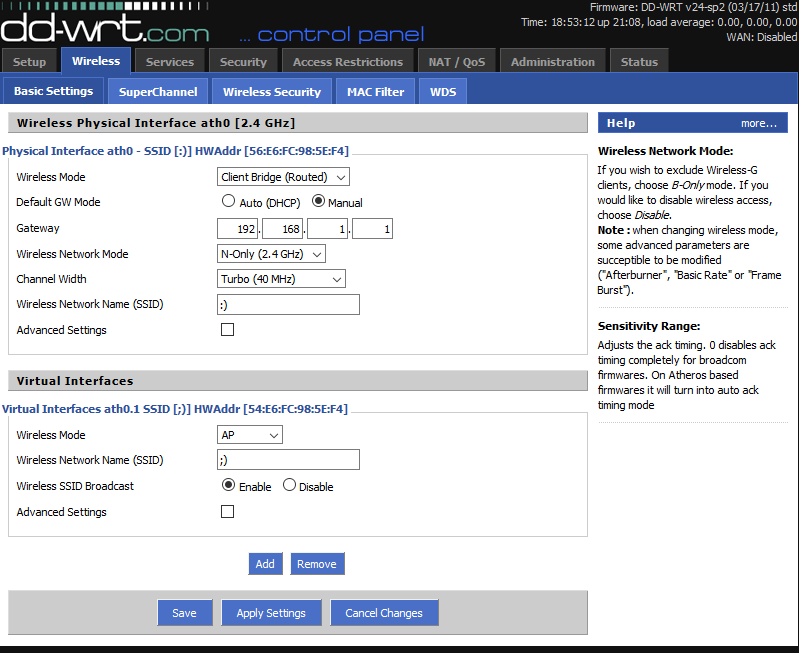Open the Services tab
The image size is (799, 653).
[170, 62]
